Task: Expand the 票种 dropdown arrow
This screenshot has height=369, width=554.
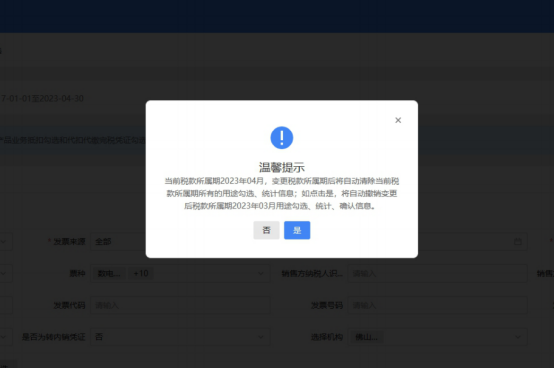Action: (x=261, y=274)
